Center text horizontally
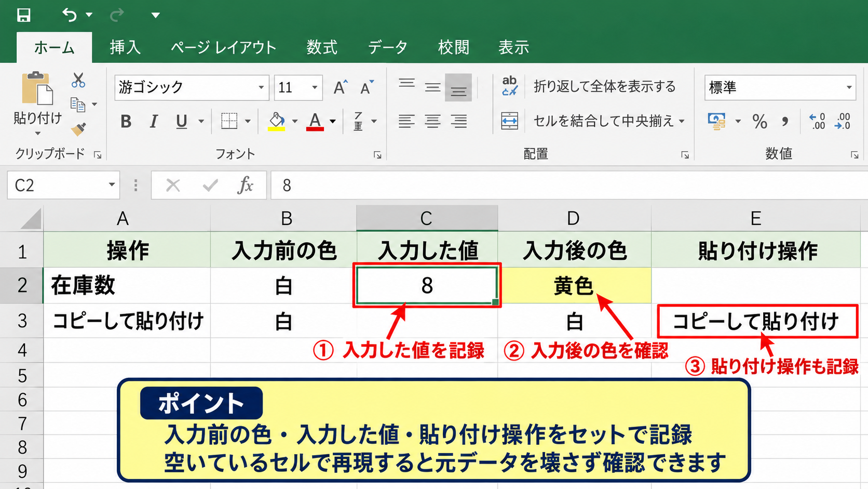This screenshot has height=489, width=868. click(x=432, y=121)
